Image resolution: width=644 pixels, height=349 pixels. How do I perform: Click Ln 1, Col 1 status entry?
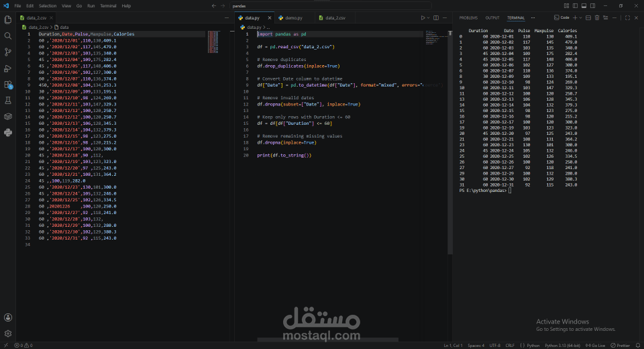[453, 345]
